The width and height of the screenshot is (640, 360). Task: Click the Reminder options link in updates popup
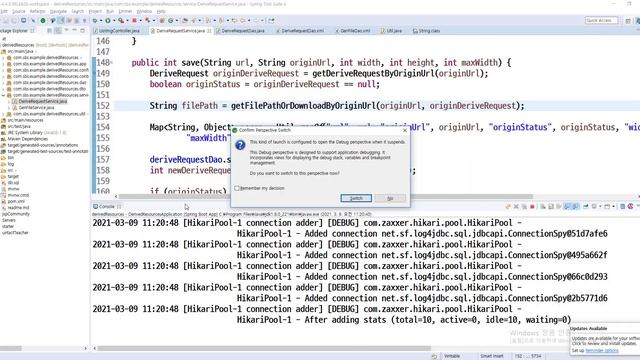[602, 351]
